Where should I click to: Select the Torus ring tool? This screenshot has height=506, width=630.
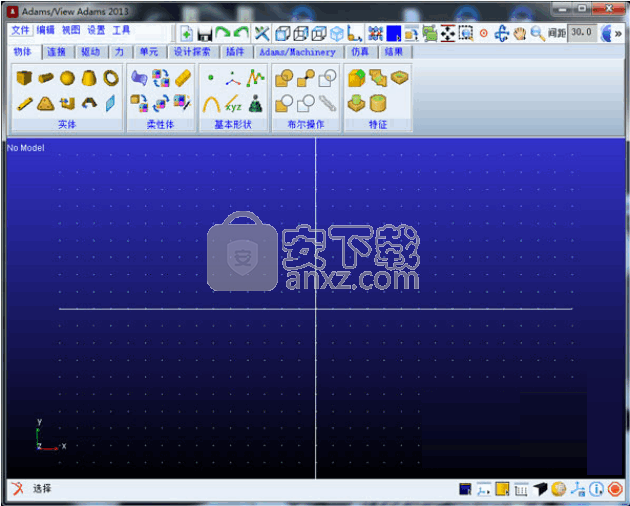[x=110, y=78]
